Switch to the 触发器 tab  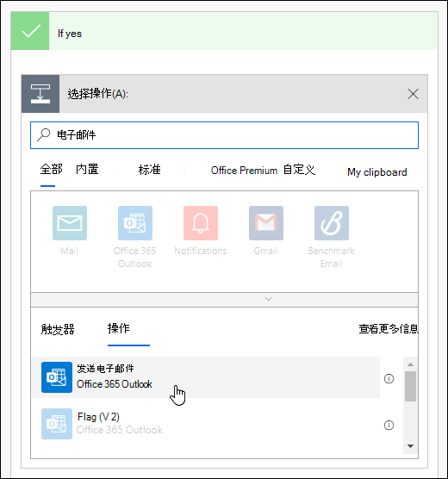pos(58,329)
